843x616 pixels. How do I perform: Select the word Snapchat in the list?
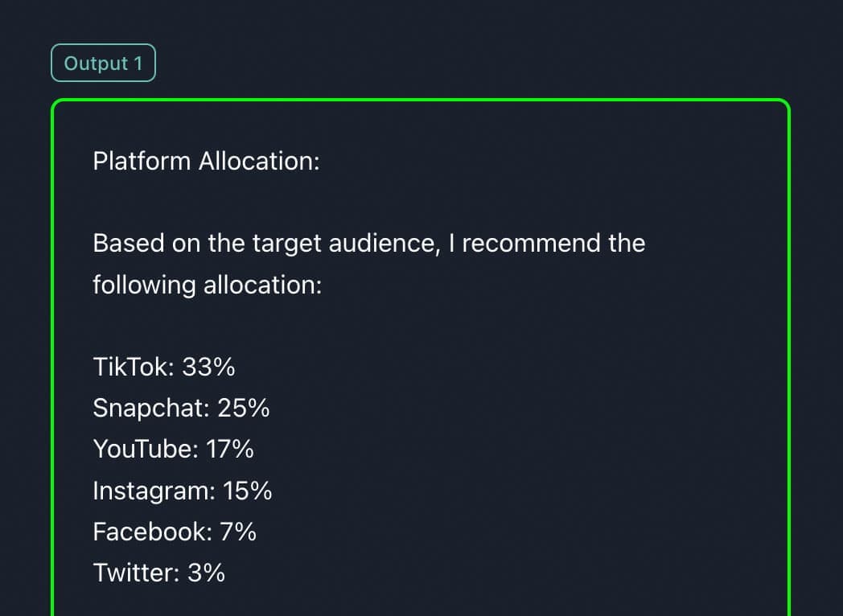coord(149,409)
